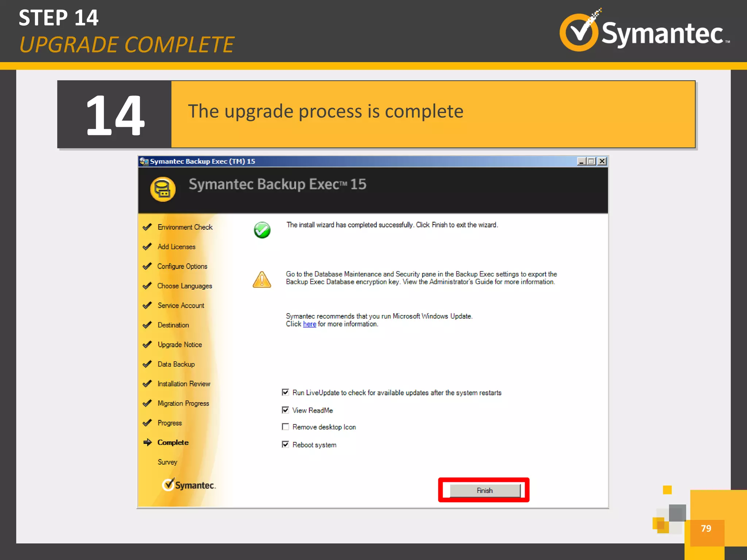The image size is (747, 560).
Task: Click the title bar installer icon
Action: 144,161
